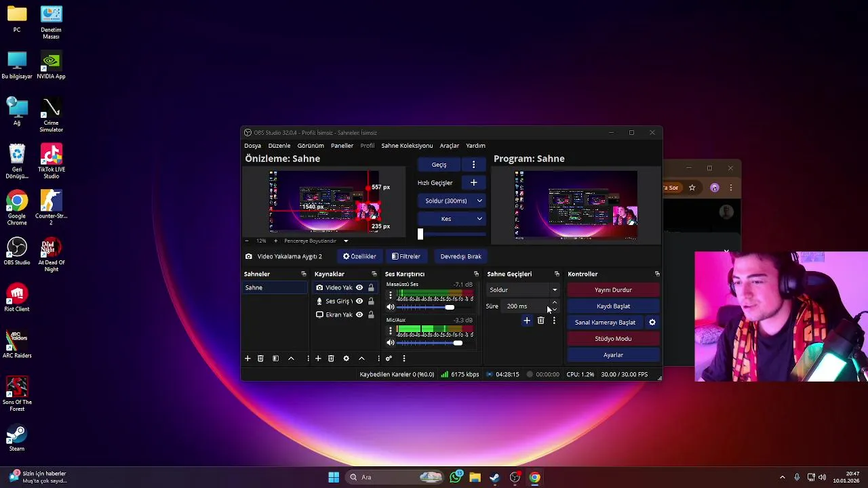Screen dimensions: 868x488
Task: Add a new source in Kaynaklar panel
Action: coord(318,359)
